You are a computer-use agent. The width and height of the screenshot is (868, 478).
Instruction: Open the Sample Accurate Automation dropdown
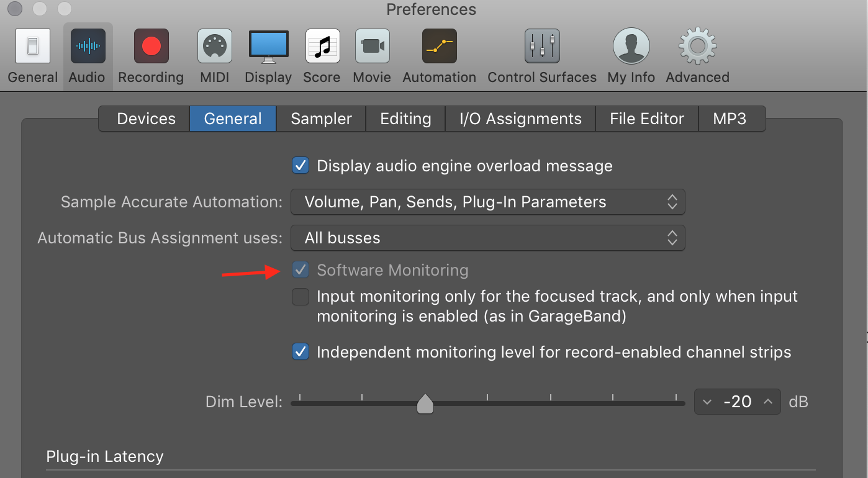coord(488,202)
